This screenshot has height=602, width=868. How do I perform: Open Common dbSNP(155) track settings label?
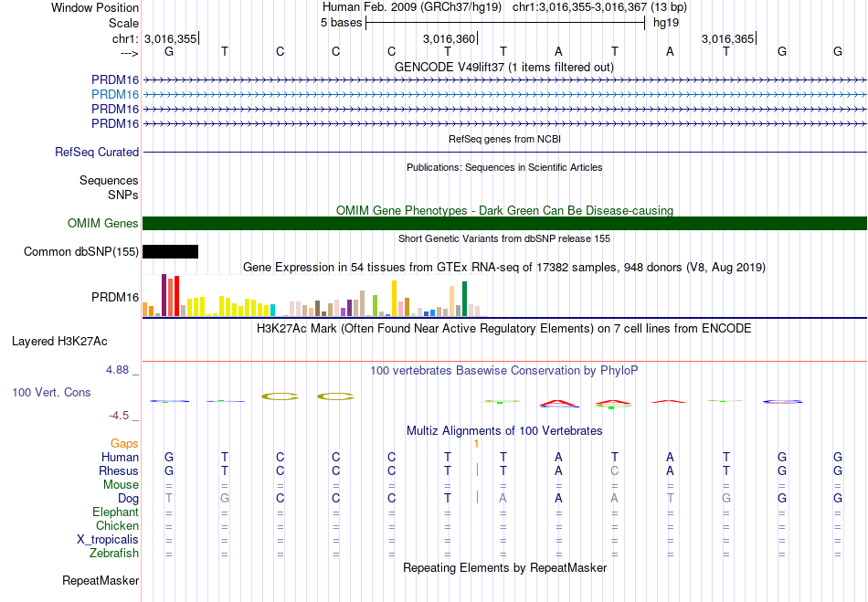tap(80, 252)
